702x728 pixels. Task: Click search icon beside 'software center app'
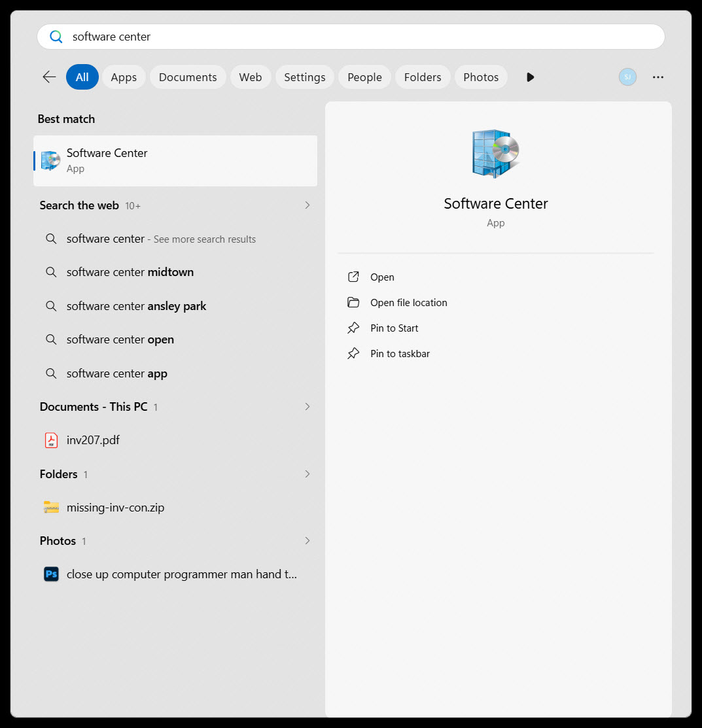pos(51,373)
